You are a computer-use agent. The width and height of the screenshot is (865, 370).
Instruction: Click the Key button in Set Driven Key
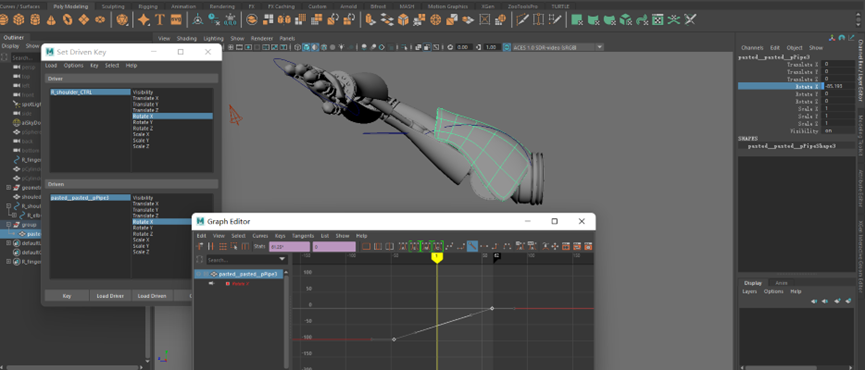(x=67, y=296)
